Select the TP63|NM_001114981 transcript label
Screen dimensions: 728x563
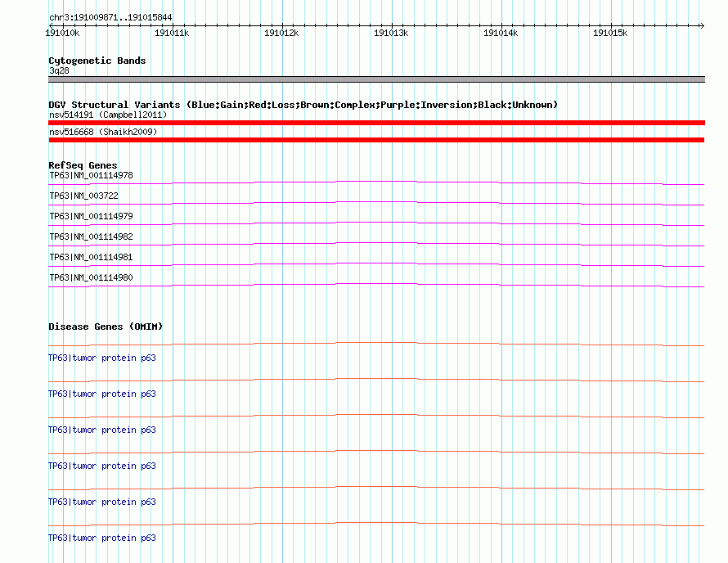click(91, 257)
